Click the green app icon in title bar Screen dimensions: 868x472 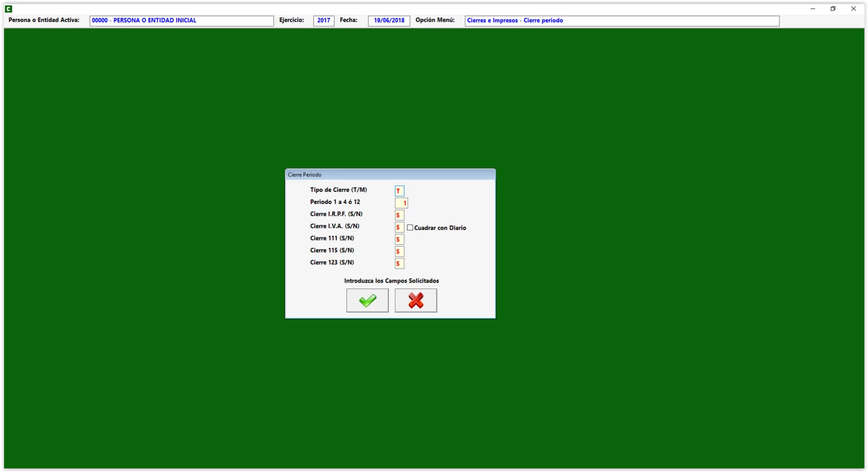point(8,9)
